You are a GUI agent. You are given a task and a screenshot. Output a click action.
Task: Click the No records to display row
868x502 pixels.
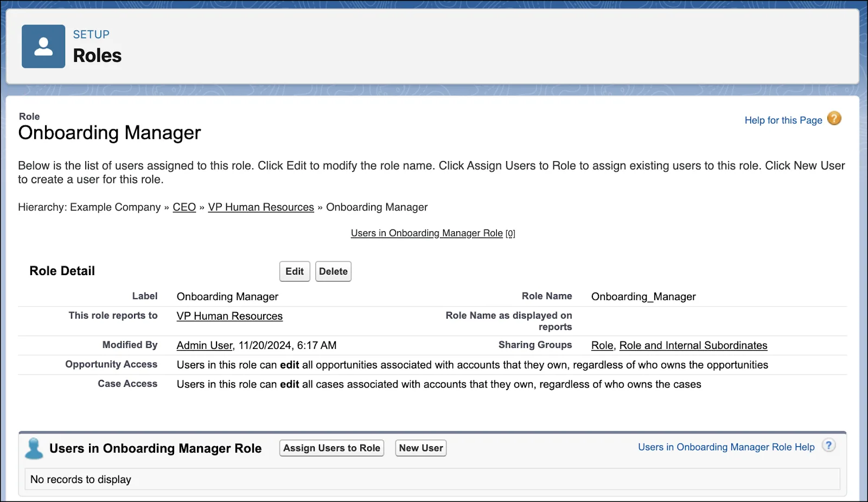(432, 479)
